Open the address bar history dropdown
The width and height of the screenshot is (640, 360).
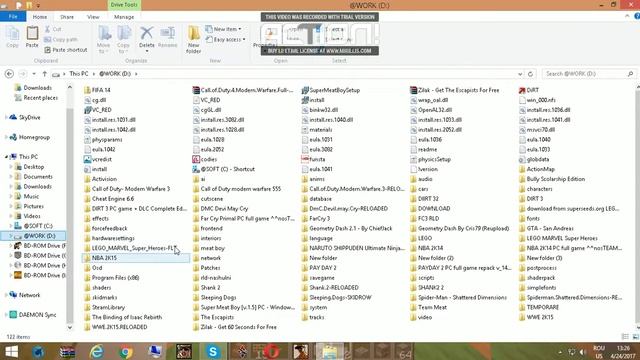(520, 74)
